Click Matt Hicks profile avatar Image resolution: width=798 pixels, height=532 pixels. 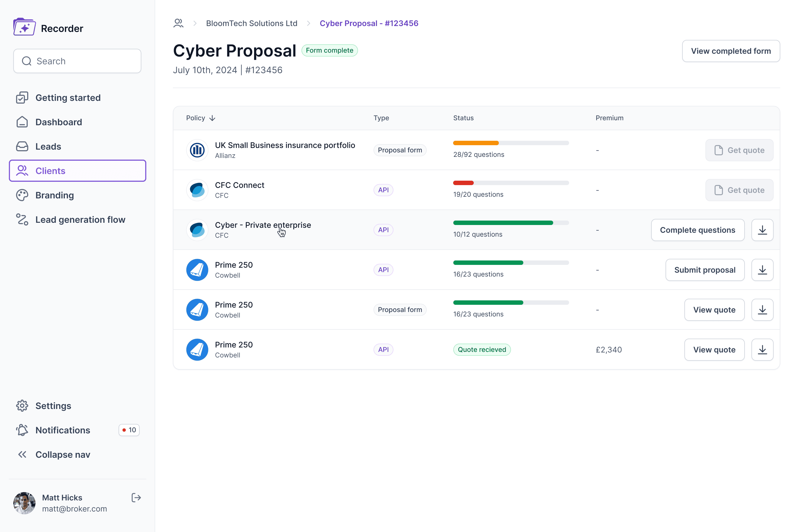(x=24, y=503)
